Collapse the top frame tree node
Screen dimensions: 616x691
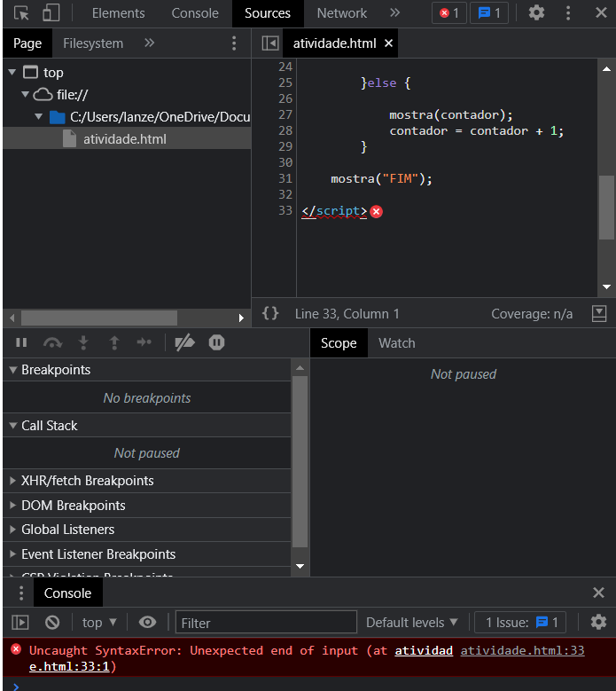(x=12, y=72)
